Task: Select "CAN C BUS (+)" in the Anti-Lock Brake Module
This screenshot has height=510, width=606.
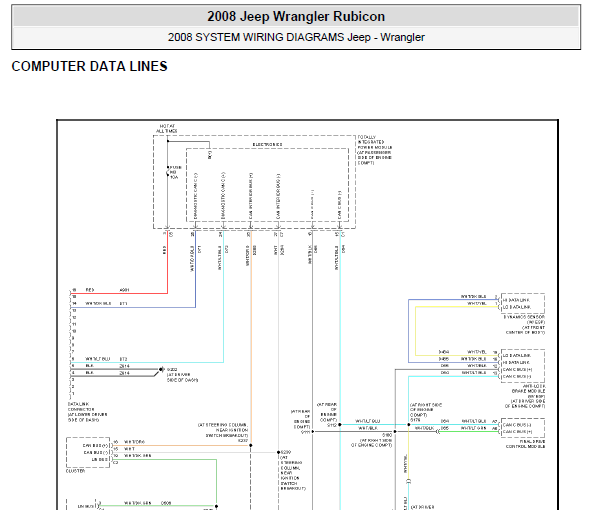Action: tap(517, 369)
